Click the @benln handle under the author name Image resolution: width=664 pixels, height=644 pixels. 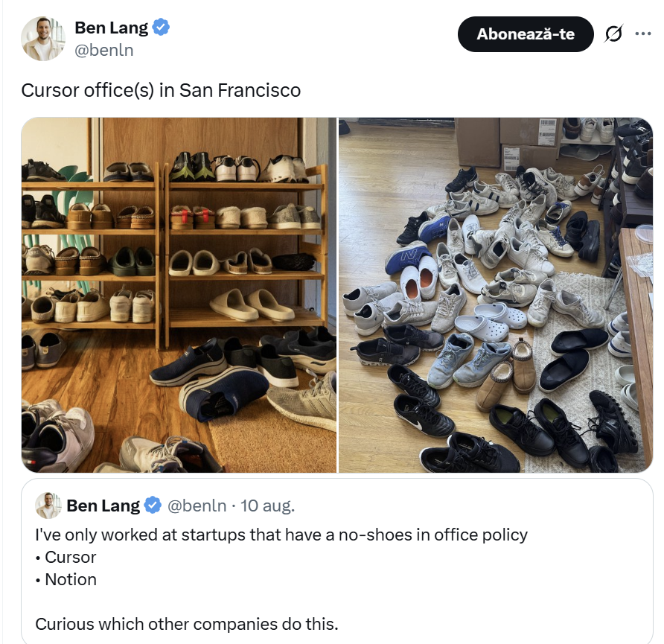click(104, 51)
